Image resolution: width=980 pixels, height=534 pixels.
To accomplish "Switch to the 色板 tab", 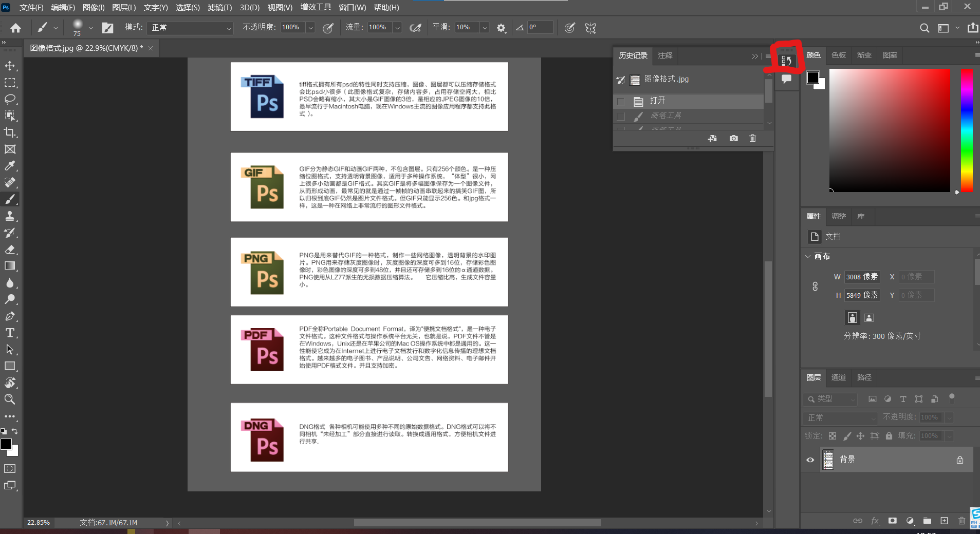I will coord(839,55).
